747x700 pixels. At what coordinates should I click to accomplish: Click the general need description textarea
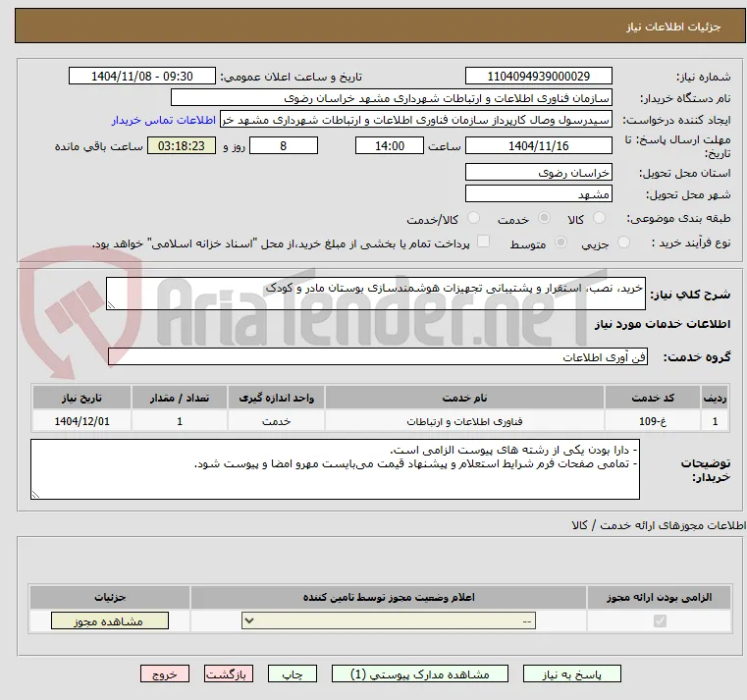pos(375,294)
